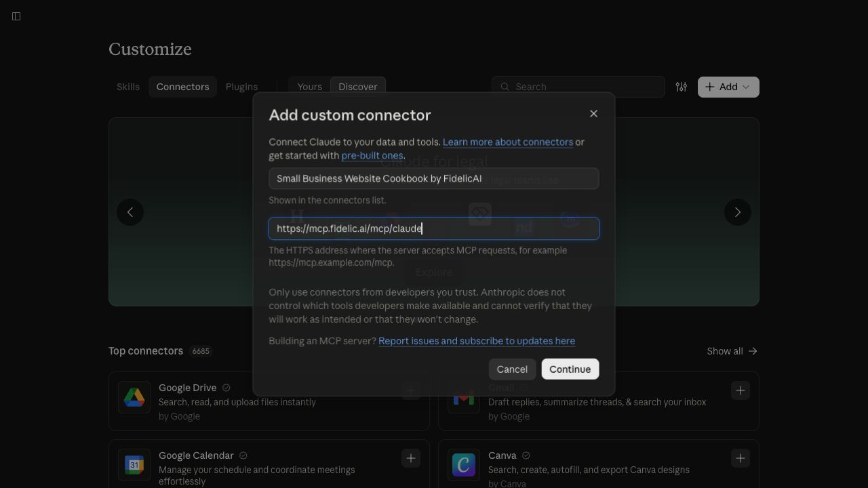The width and height of the screenshot is (868, 488).
Task: Open Report issues and subscribe link
Action: 477,341
